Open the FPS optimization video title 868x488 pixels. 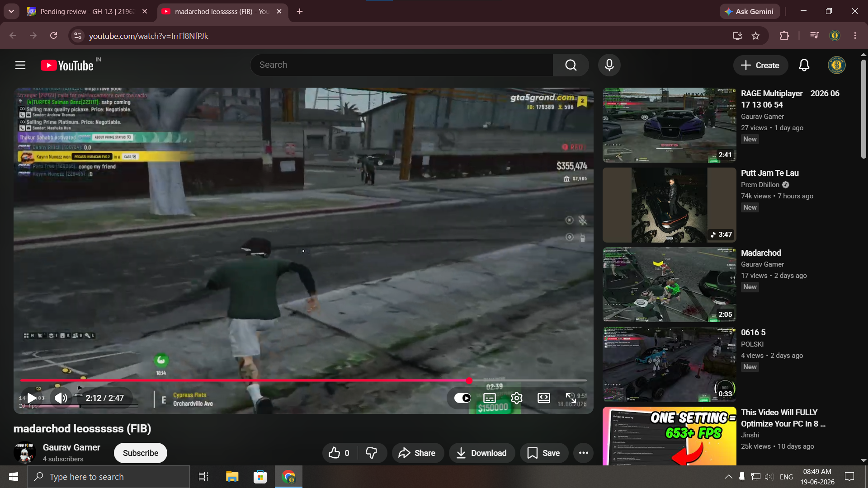coord(783,418)
